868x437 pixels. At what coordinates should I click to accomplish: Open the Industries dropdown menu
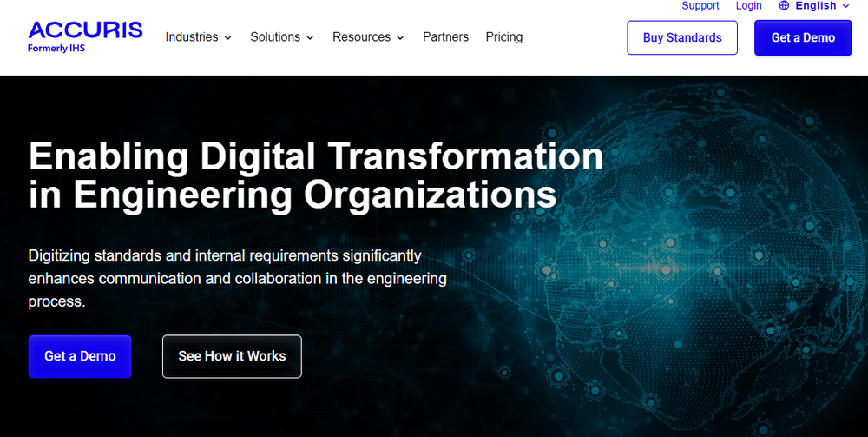coord(198,37)
